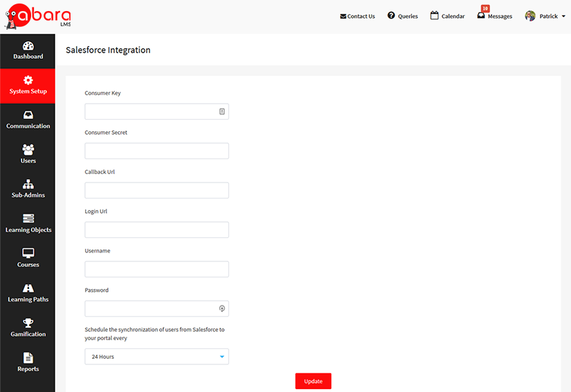Click autofill icon in Consumer Key field

pyautogui.click(x=222, y=111)
